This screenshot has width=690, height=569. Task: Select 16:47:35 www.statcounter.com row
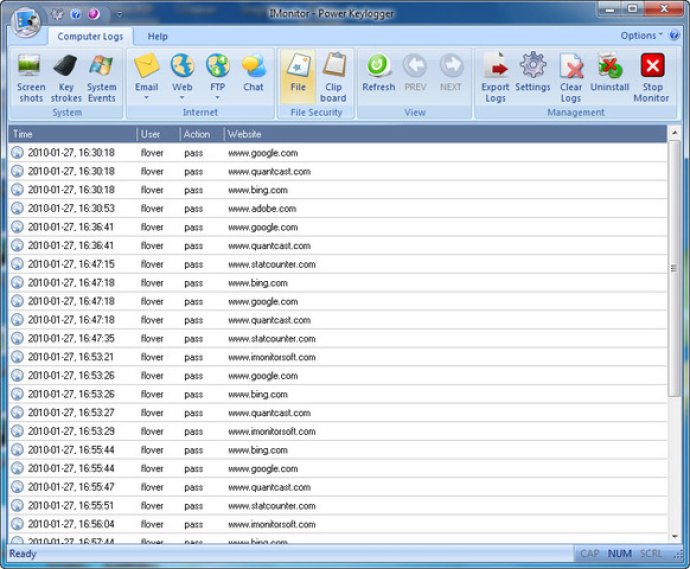click(338, 338)
